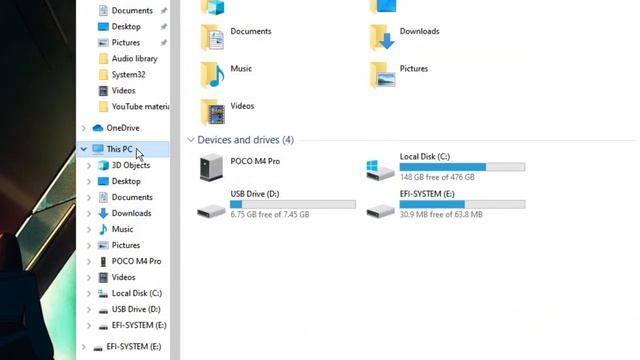Click the This PC monitor icon in sidebar
640x360 pixels.
pos(98,149)
